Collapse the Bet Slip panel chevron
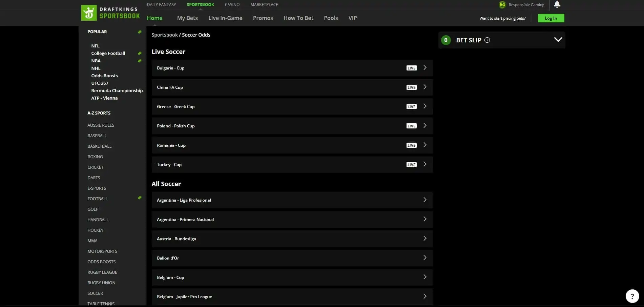The width and height of the screenshot is (644, 307). (557, 39)
